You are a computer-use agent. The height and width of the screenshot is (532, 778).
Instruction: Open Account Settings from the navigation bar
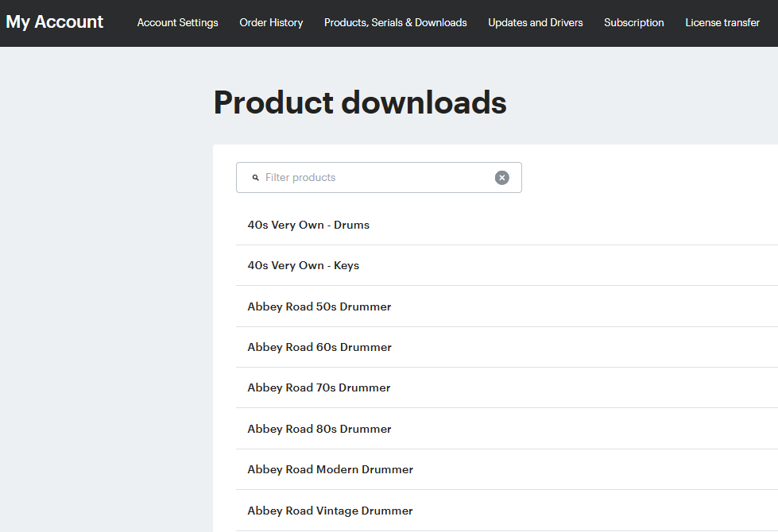[177, 22]
